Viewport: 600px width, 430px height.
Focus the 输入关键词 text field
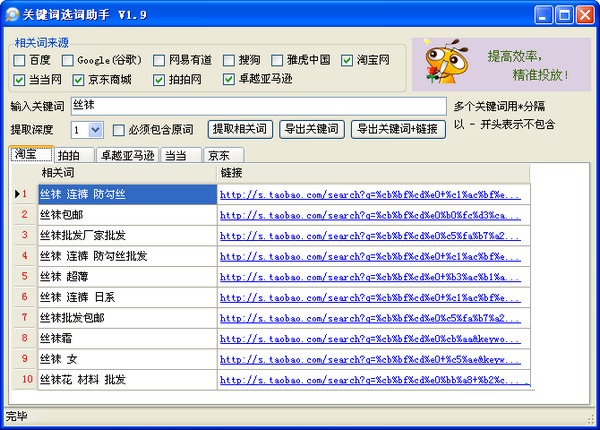pyautogui.click(x=259, y=106)
